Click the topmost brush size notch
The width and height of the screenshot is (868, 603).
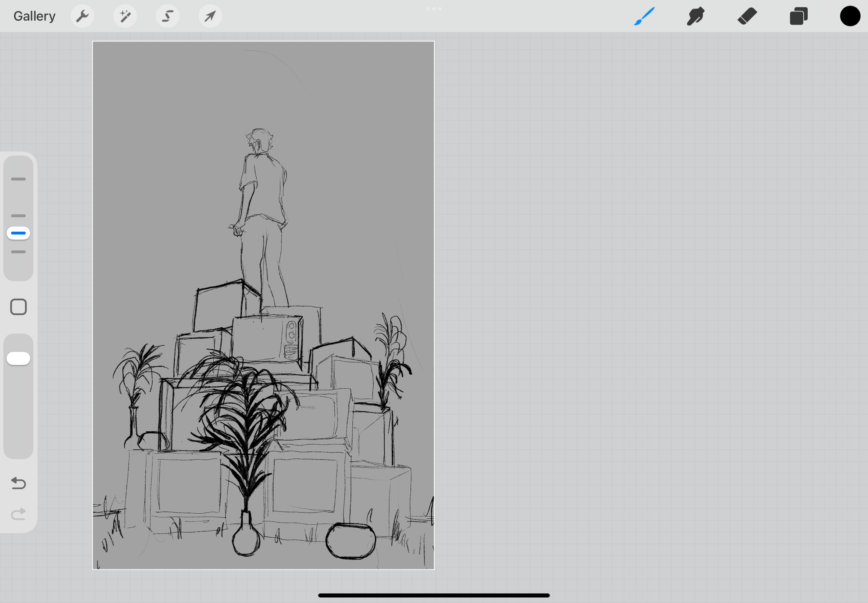click(18, 179)
